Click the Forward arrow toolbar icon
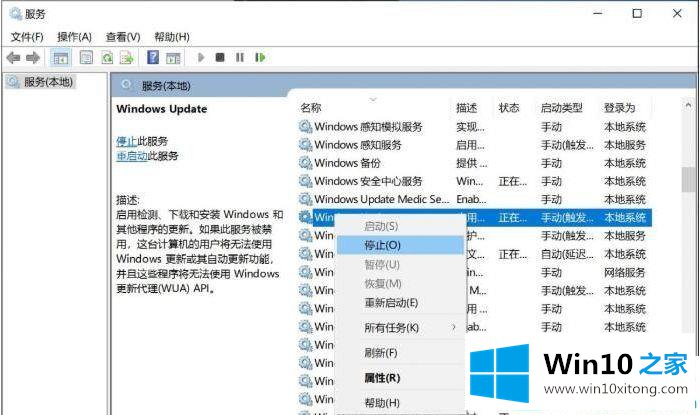700x415 pixels. [x=33, y=58]
